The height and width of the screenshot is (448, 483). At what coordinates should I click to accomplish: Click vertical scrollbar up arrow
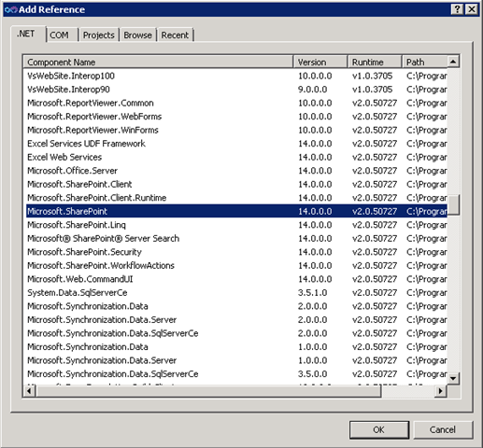[x=453, y=62]
